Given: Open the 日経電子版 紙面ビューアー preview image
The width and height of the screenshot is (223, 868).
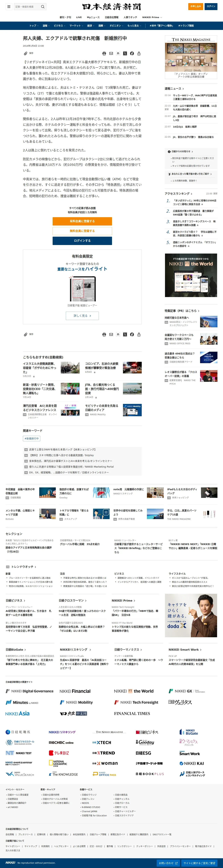Looking at the screenshot, I should pos(82,289).
